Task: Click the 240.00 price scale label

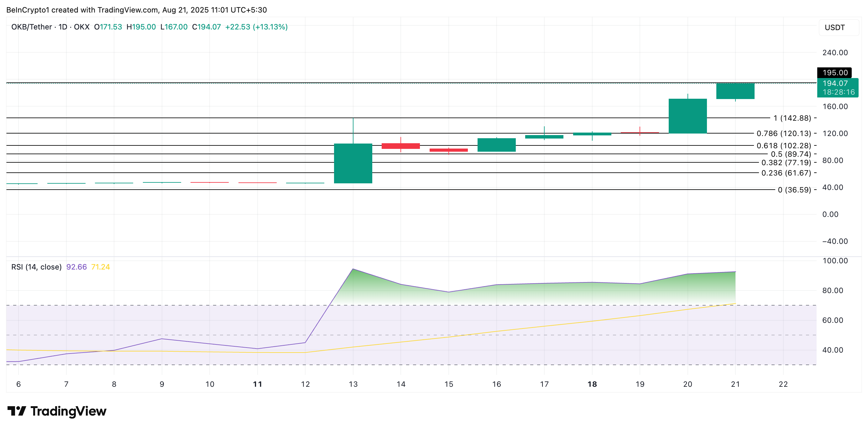Action: pos(835,53)
